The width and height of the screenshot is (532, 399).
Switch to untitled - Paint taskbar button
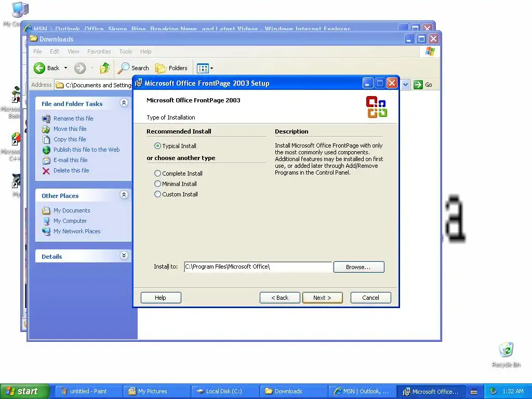point(88,392)
